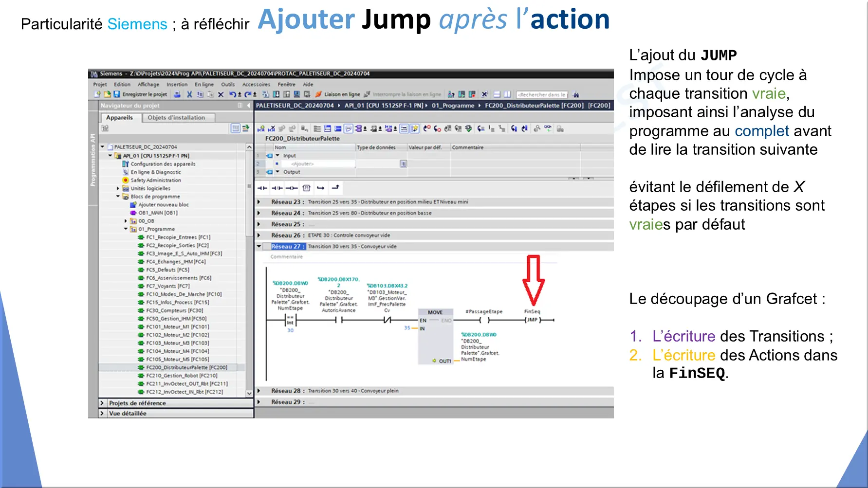868x488 pixels.
Task: Click the new project icon in toolbar
Action: [x=97, y=94]
